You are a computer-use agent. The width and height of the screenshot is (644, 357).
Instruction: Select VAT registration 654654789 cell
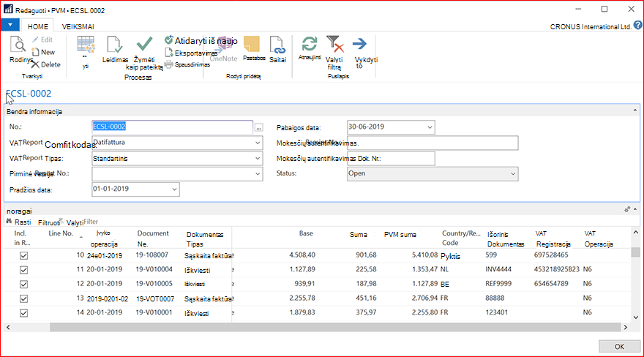pyautogui.click(x=551, y=284)
